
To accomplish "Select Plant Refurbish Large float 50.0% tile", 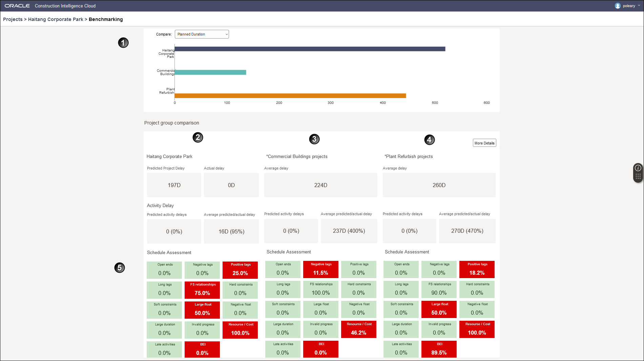I will coord(439,310).
